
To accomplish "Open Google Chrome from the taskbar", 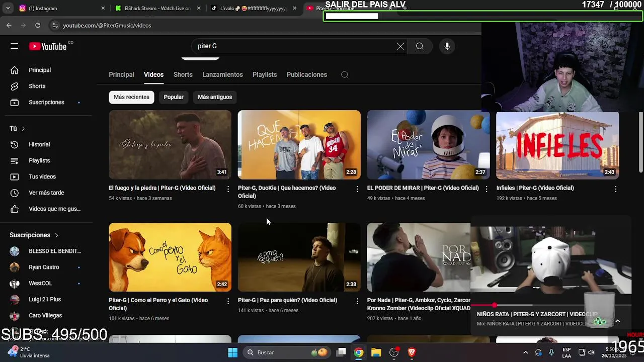I will (x=358, y=352).
